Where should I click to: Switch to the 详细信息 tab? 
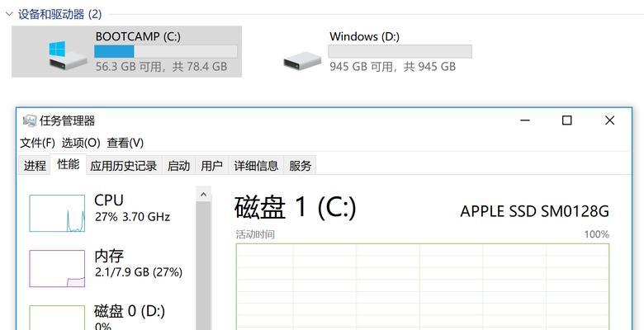[x=256, y=165]
